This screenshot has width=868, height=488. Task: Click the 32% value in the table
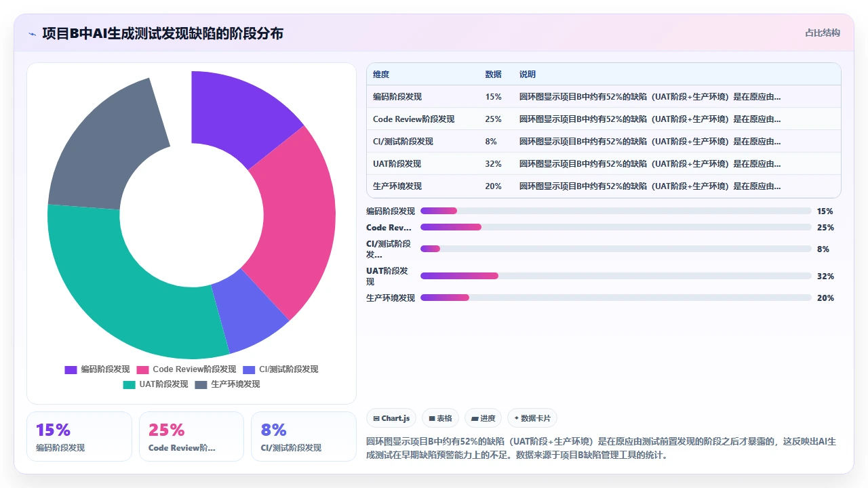[x=493, y=164]
